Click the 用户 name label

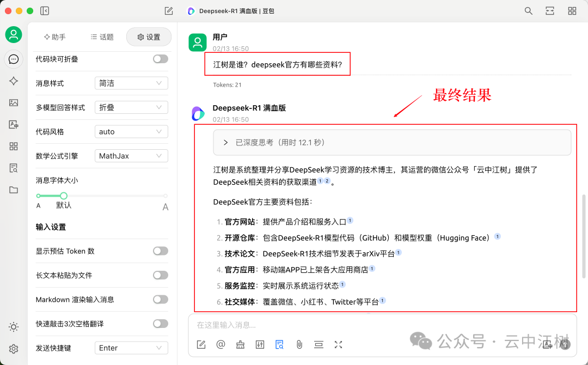[220, 37]
